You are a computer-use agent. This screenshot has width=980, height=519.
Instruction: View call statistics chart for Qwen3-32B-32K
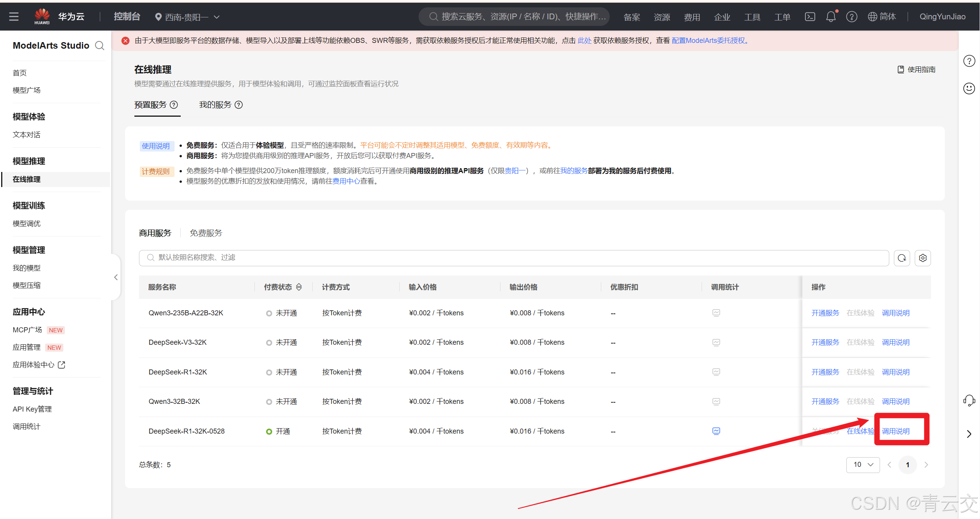click(716, 402)
